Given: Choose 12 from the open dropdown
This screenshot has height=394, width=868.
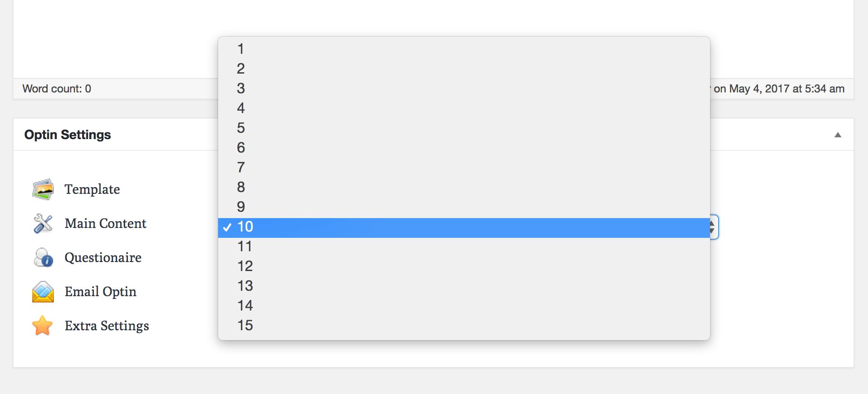Looking at the screenshot, I should pos(464,266).
